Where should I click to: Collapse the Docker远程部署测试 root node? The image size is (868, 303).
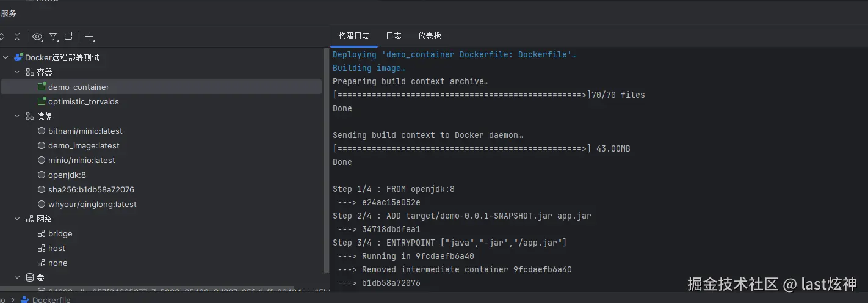pyautogui.click(x=6, y=57)
